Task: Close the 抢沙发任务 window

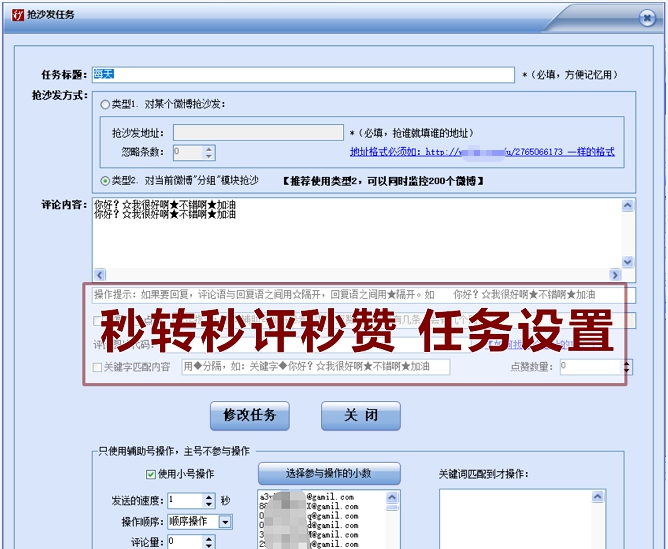Action: (647, 18)
